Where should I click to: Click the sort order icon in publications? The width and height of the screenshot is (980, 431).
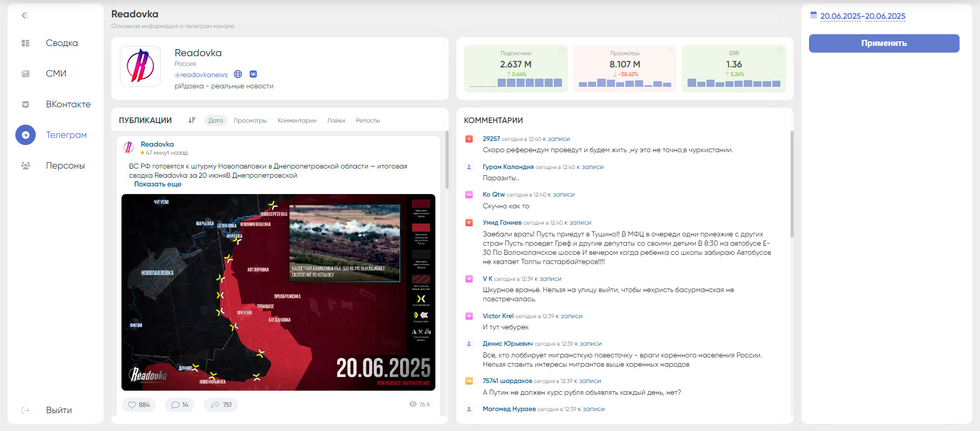click(192, 121)
